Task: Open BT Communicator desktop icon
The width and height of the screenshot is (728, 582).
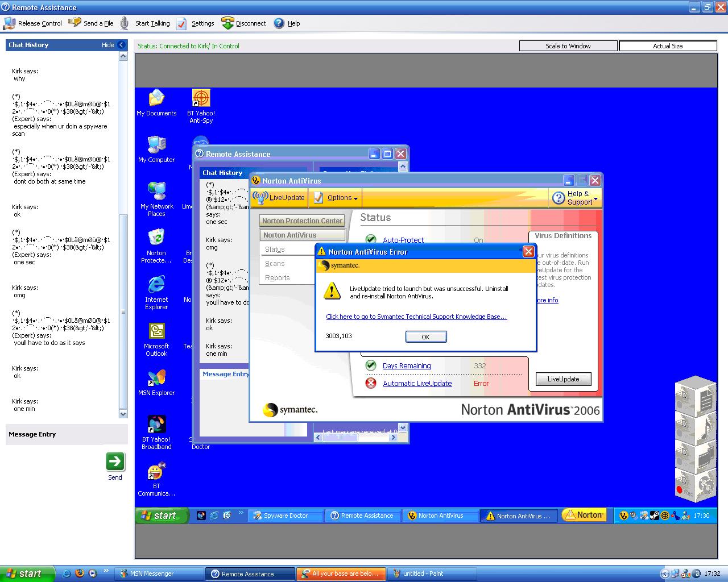Action: click(x=156, y=479)
